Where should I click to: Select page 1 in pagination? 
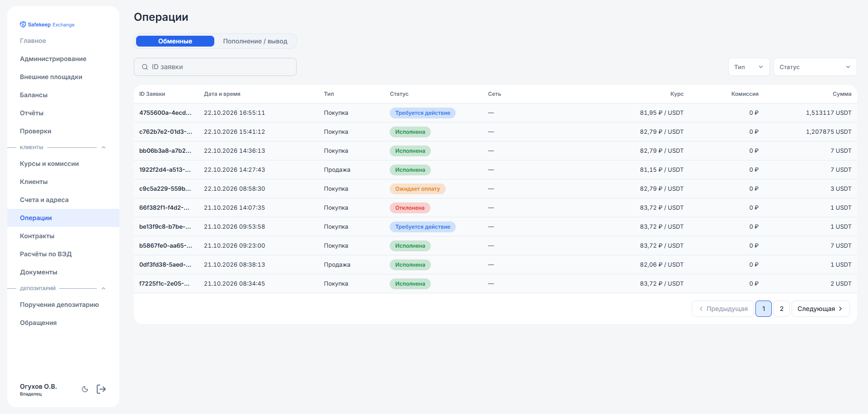(764, 309)
